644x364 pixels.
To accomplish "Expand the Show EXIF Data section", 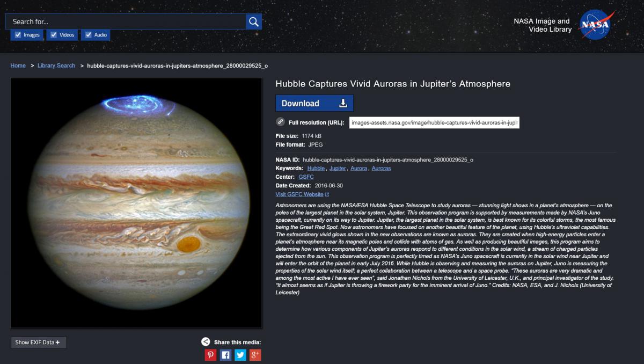I will (x=38, y=343).
